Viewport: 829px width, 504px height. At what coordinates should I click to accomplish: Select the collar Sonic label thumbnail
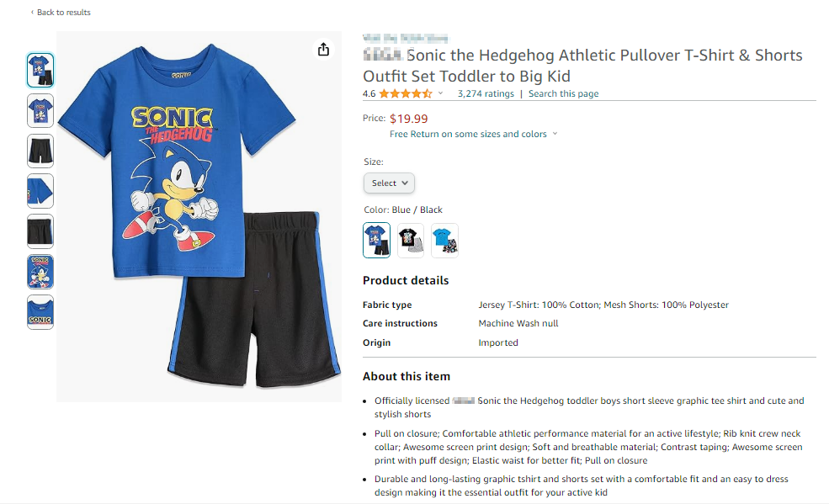point(40,311)
